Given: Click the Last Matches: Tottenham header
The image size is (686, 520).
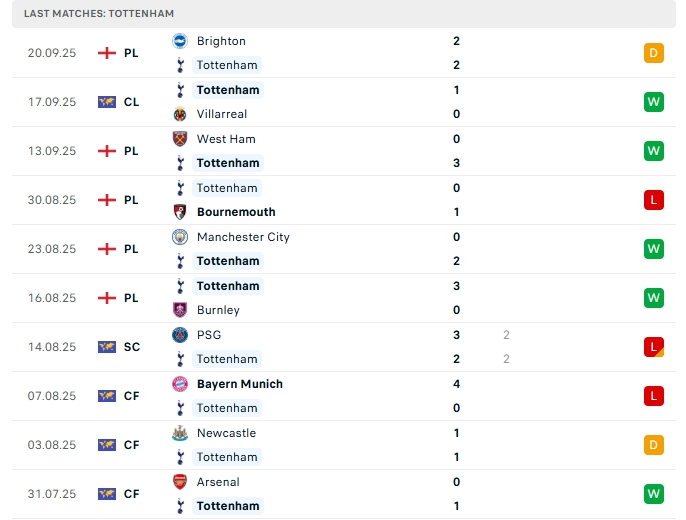Looking at the screenshot, I should pos(99,14).
